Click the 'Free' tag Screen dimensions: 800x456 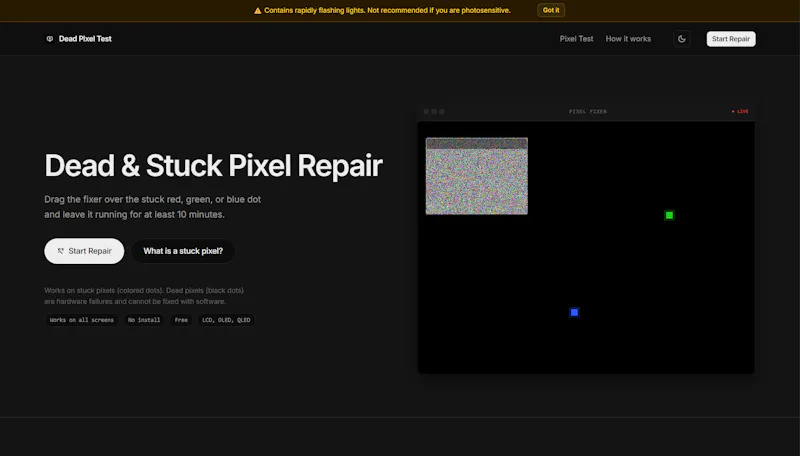(x=181, y=320)
